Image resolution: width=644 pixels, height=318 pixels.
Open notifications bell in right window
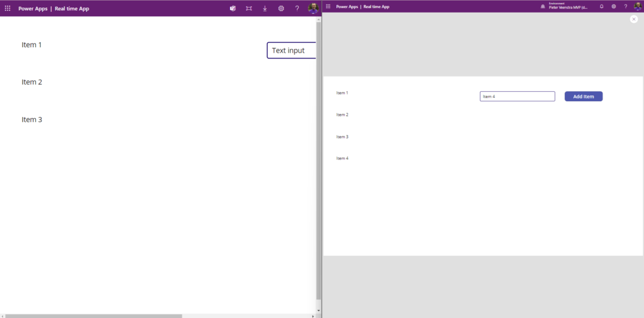(601, 6)
